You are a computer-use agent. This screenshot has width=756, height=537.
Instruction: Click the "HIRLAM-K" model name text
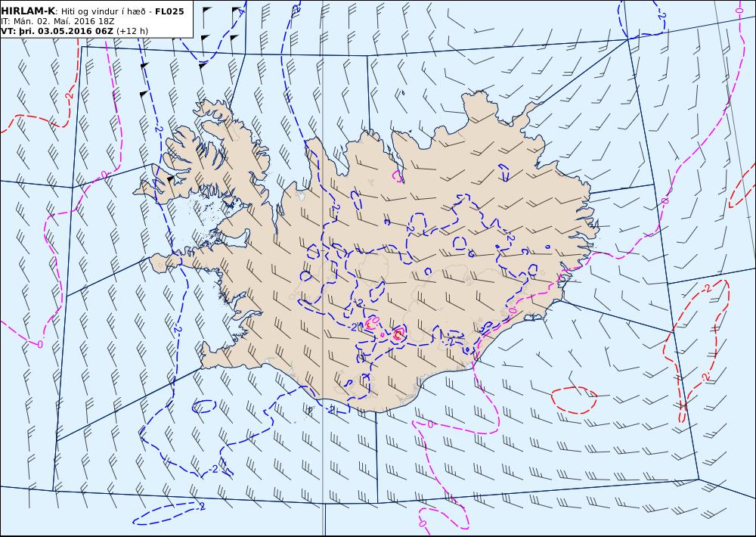tap(27, 11)
